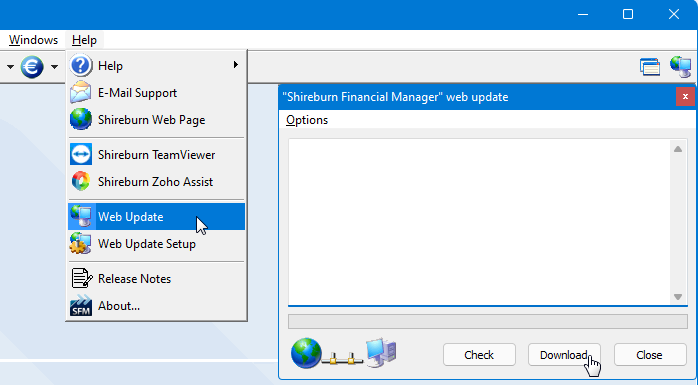Click the download progress bar
Viewport: 698px width, 385px height.
487,321
